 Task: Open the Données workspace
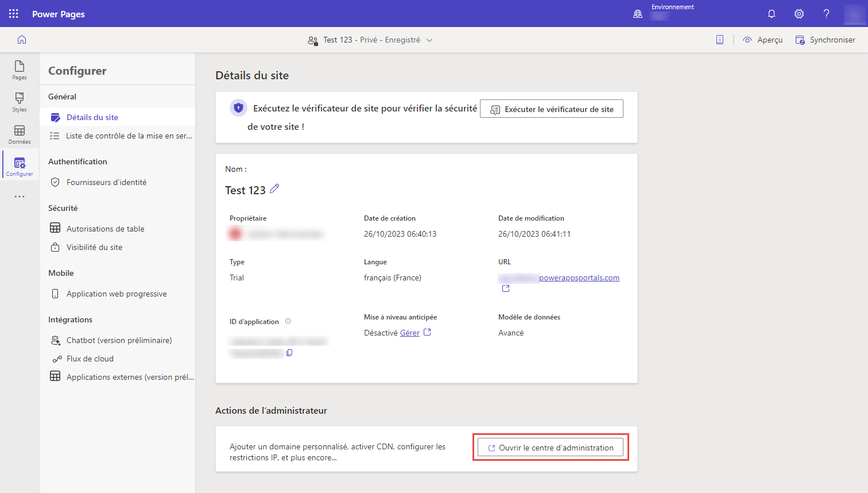point(20,134)
